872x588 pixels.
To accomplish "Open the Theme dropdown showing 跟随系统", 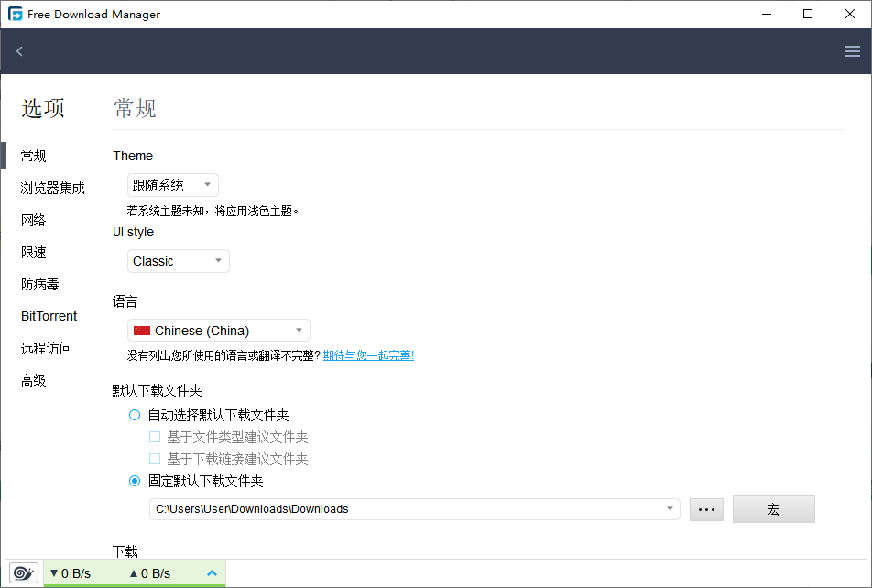I will coord(173,185).
